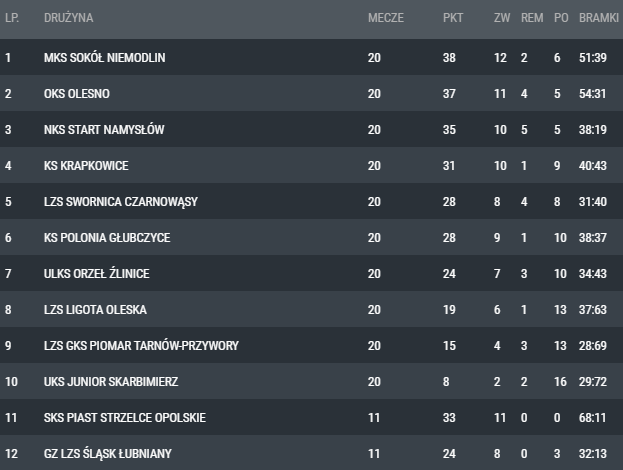Screen dimensions: 623x470
Task: Sort by MECZE column header
Action: tap(386, 18)
